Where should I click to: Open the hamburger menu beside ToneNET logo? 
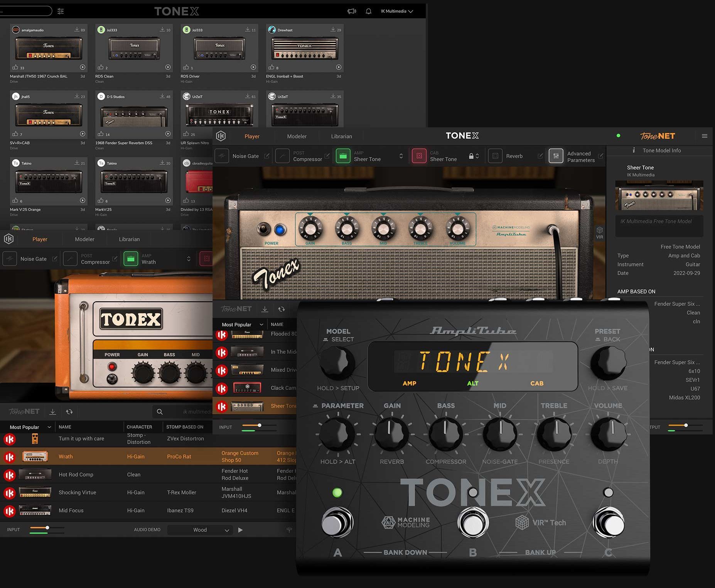click(x=704, y=136)
